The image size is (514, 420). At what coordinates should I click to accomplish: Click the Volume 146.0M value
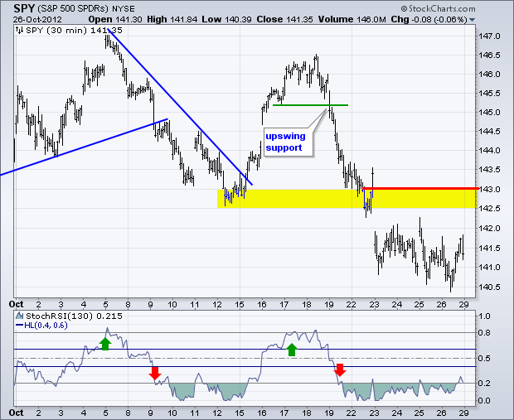coord(352,20)
